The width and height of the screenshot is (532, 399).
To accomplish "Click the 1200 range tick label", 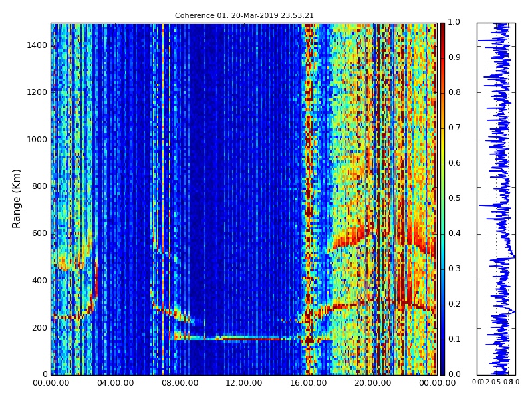I will coord(37,92).
